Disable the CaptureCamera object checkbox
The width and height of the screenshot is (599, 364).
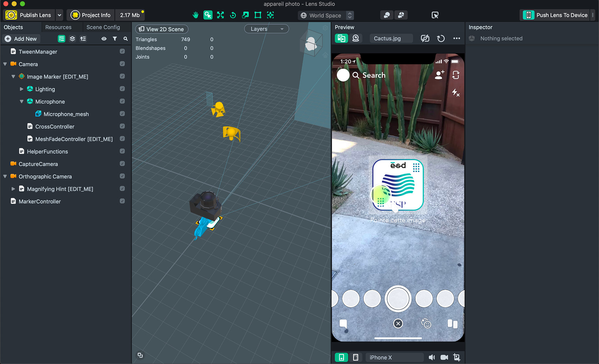[122, 164]
